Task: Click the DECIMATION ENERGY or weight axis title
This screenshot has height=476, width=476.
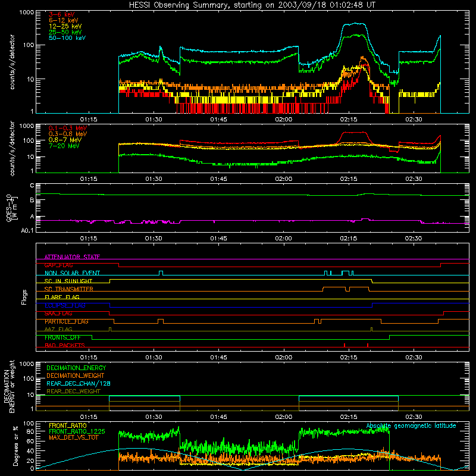Action: 9,386
